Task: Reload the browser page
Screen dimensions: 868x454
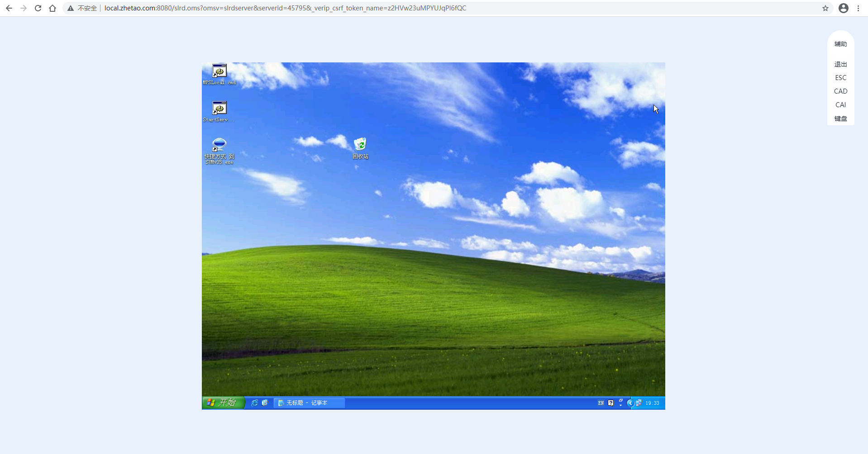Action: 38,8
